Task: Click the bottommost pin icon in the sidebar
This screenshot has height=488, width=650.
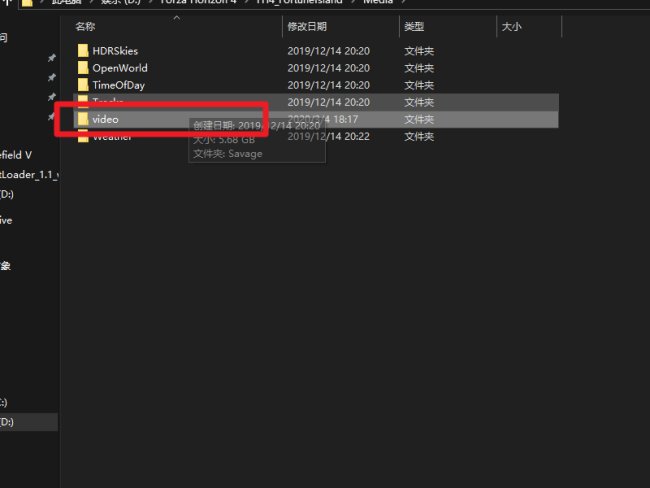Action: coord(51,117)
